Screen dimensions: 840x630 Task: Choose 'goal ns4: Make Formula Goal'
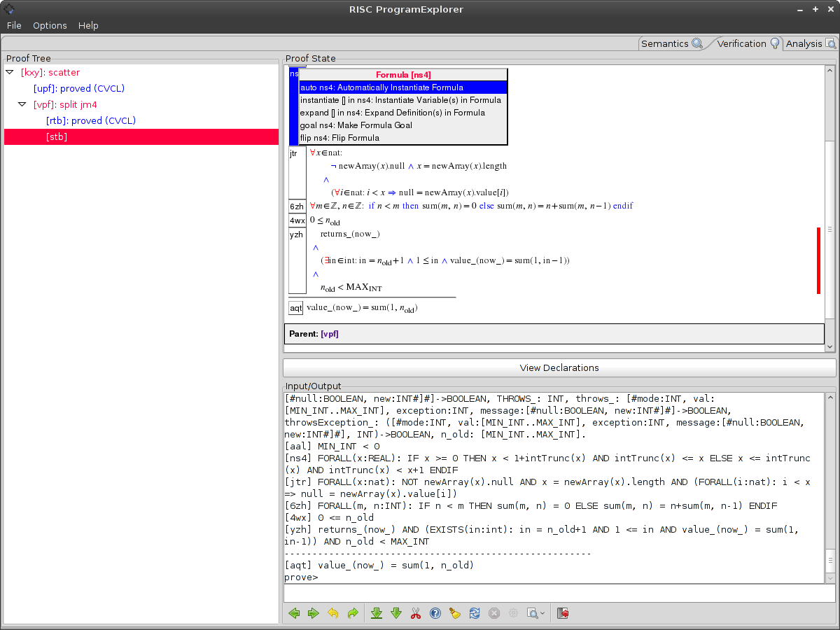coord(403,125)
